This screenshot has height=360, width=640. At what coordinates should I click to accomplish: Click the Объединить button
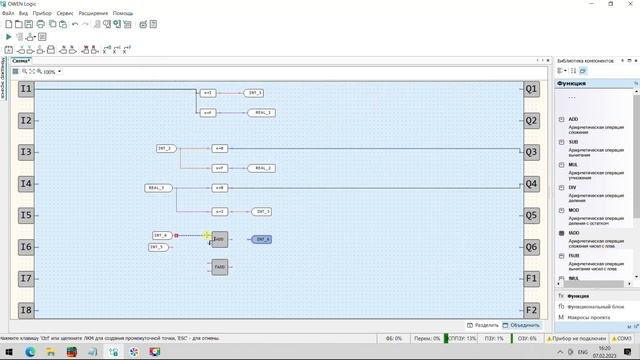[521, 325]
